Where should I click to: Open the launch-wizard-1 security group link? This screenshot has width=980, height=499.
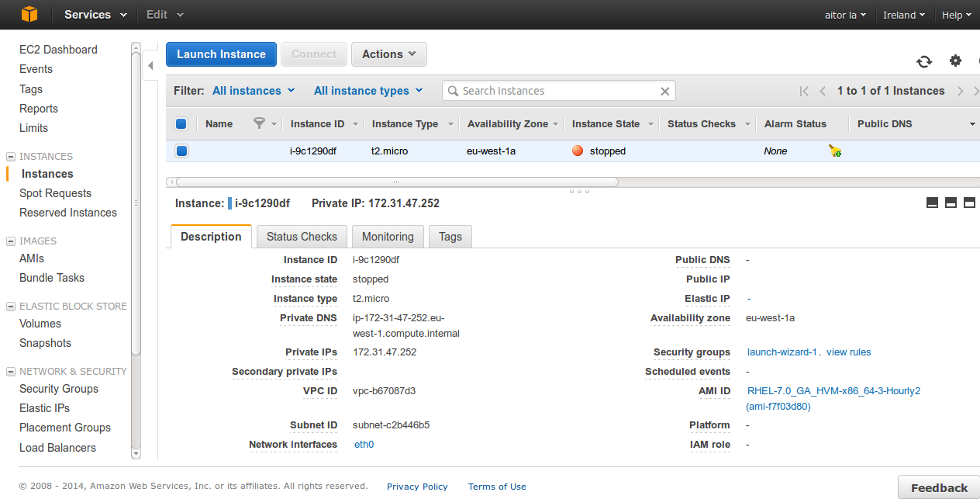(x=782, y=352)
